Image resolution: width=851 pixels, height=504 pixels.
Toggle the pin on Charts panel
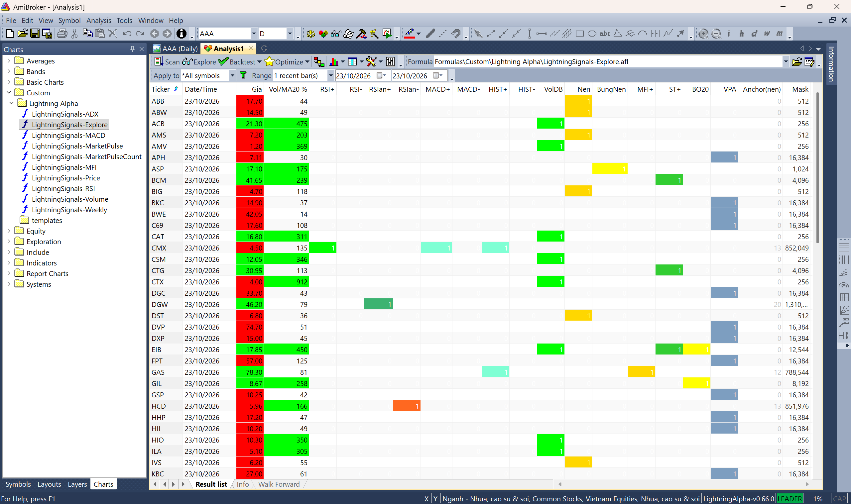[133, 49]
